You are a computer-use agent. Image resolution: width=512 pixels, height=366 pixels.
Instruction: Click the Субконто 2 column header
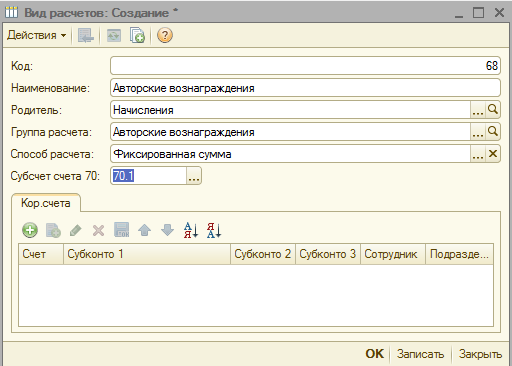point(263,254)
